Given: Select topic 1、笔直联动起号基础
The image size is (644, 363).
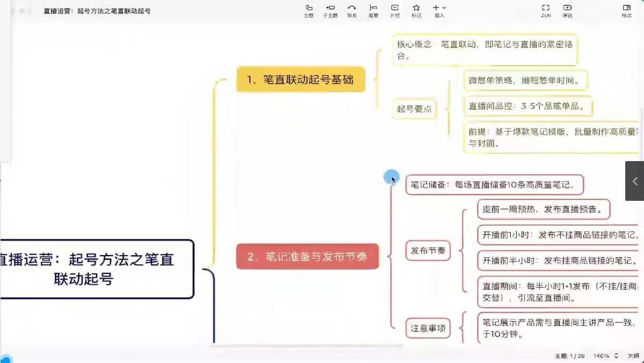Looking at the screenshot, I should coord(300,79).
